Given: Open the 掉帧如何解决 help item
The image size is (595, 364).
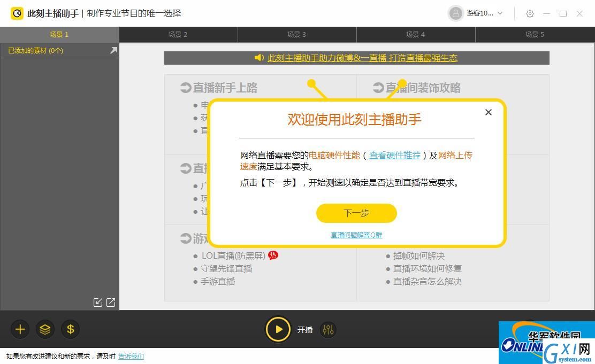Looking at the screenshot, I should pyautogui.click(x=419, y=256).
